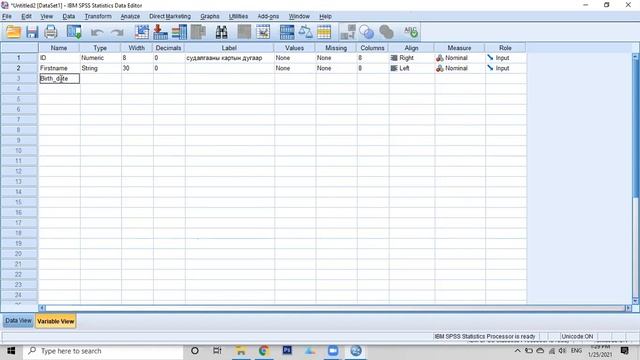Image resolution: width=640 pixels, height=360 pixels.
Task: Open the File menu
Action: click(7, 16)
